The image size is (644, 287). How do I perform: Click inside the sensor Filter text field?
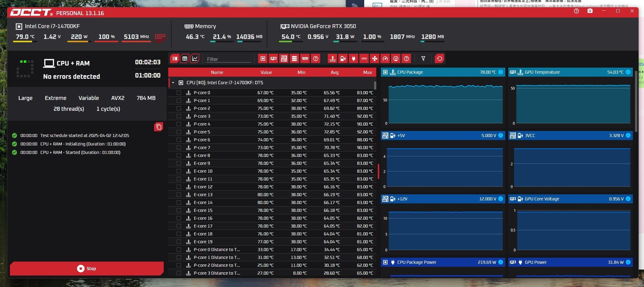coord(228,59)
